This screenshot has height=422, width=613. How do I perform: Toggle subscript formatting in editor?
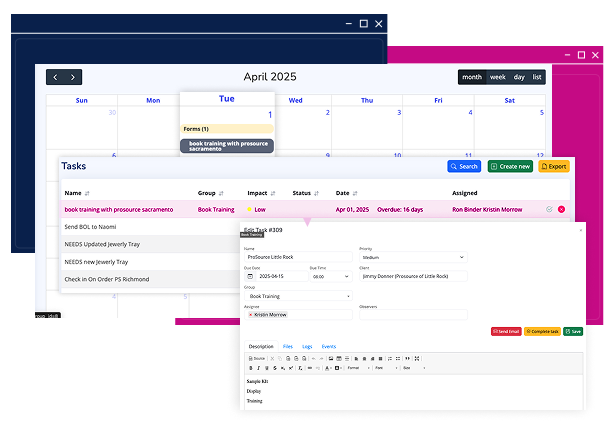coord(283,368)
